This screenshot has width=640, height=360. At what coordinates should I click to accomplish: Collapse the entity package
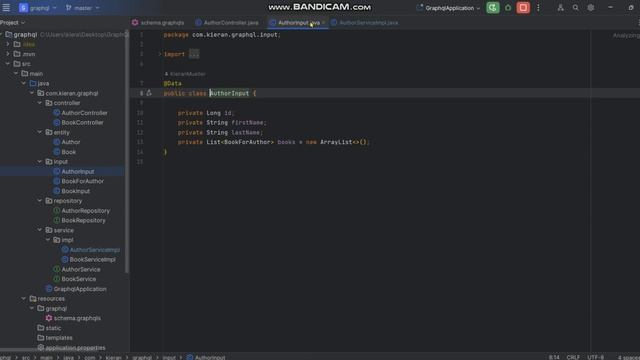pos(40,132)
